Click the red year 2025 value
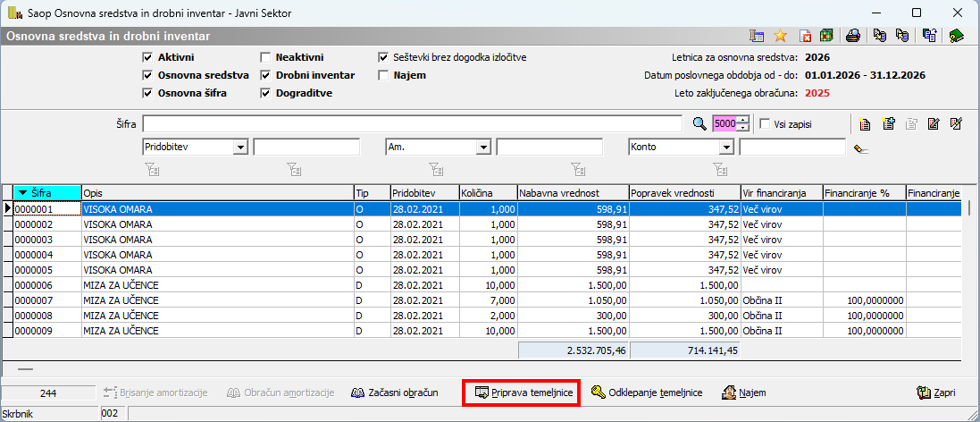 tap(817, 93)
